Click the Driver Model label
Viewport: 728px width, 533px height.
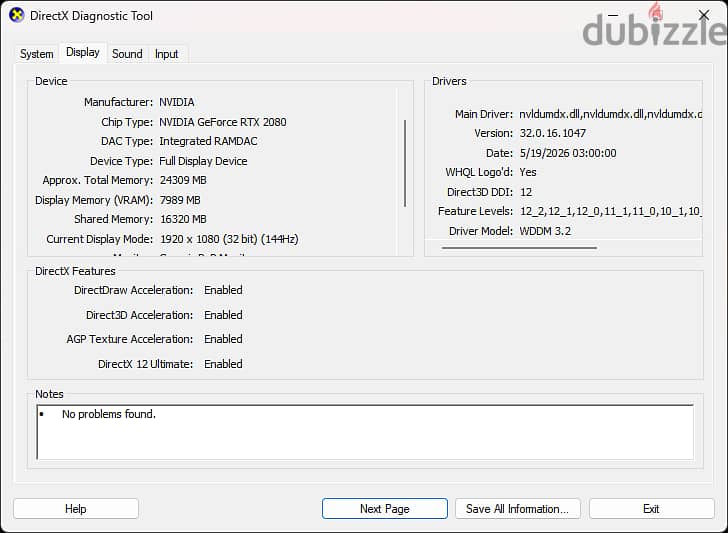pos(481,231)
